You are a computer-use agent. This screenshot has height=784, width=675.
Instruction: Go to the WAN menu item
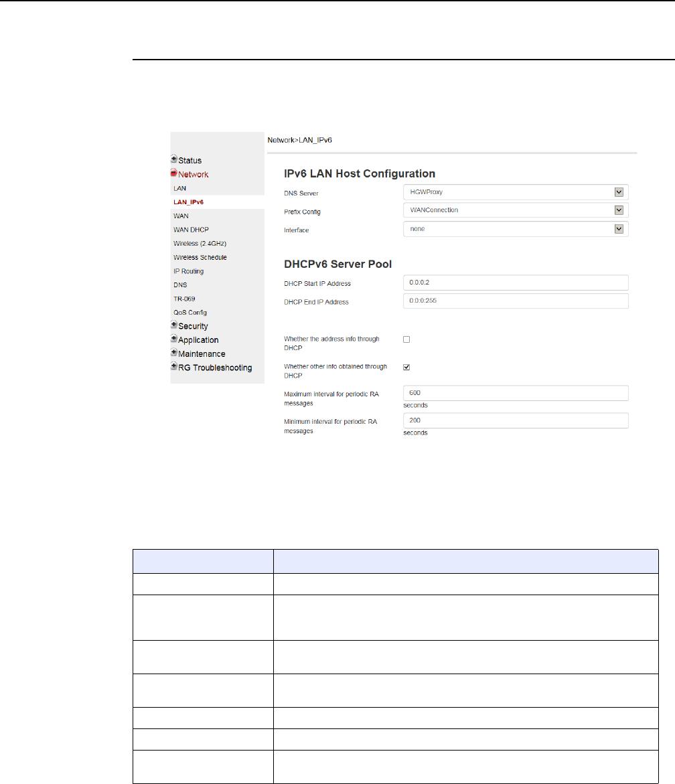(x=181, y=216)
